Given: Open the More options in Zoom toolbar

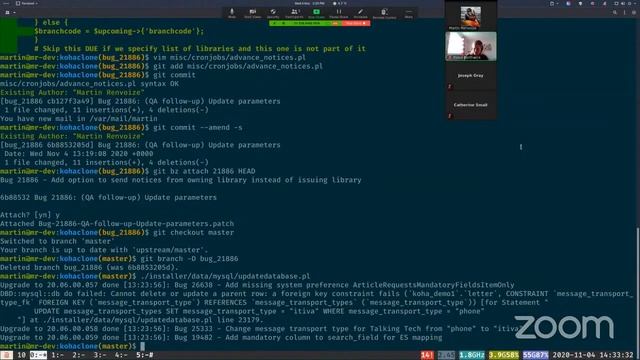Looking at the screenshot, I should point(409,13).
